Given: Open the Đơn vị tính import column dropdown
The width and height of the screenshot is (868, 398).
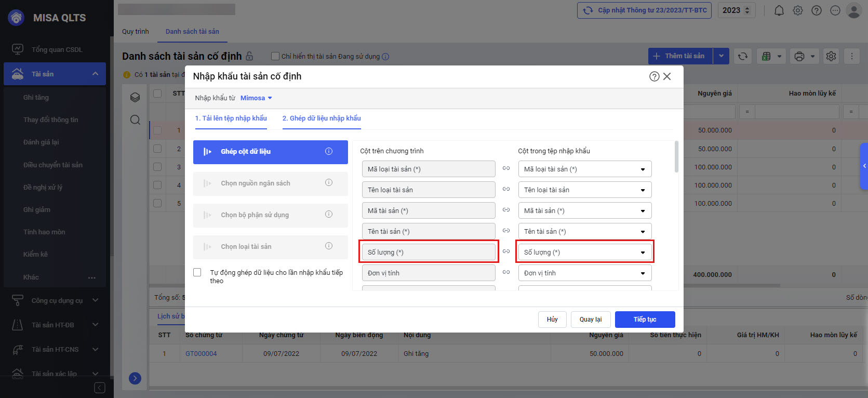Looking at the screenshot, I should pyautogui.click(x=584, y=273).
